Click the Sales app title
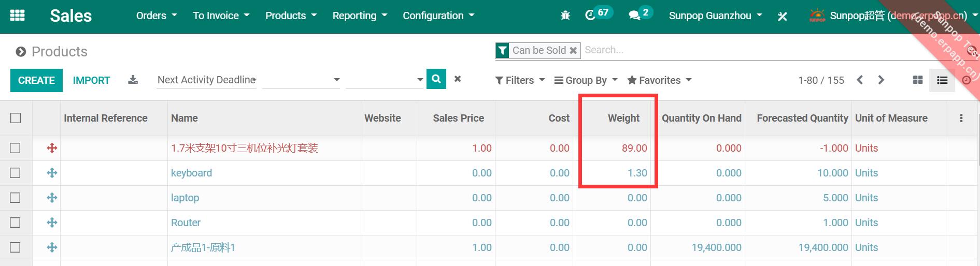Screen dimensions: 980x266 tap(71, 16)
